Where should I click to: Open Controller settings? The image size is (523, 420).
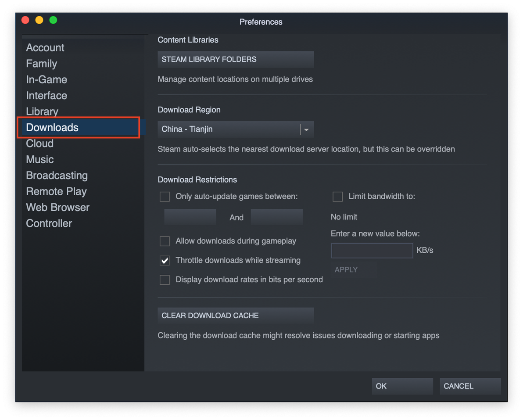click(49, 223)
